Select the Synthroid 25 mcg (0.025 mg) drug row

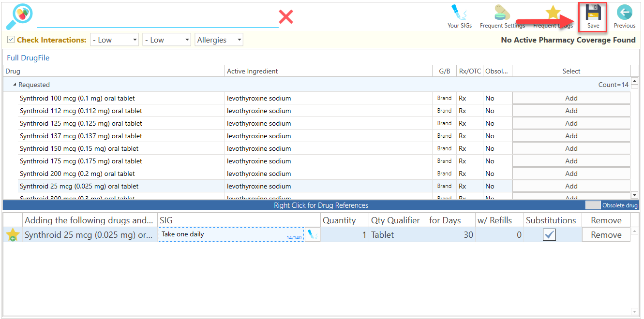coord(324,186)
